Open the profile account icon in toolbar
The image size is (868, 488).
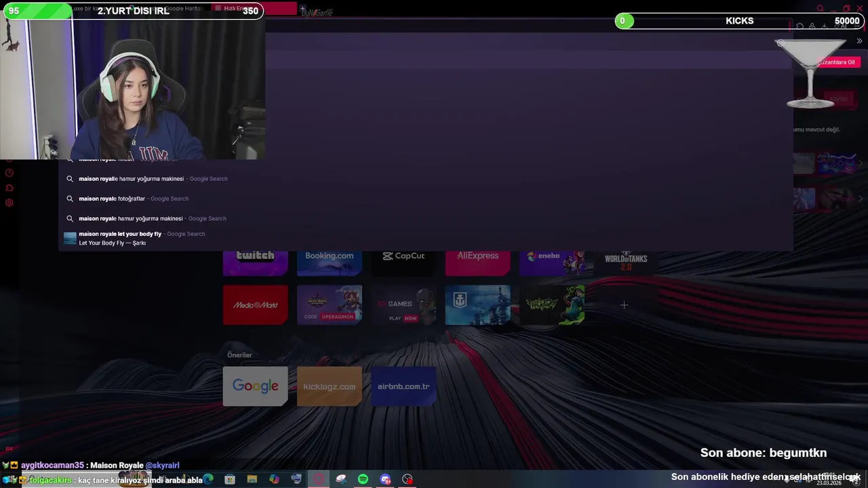click(812, 26)
